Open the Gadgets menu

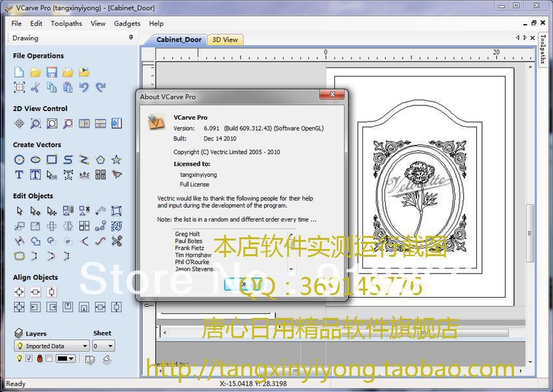(127, 23)
